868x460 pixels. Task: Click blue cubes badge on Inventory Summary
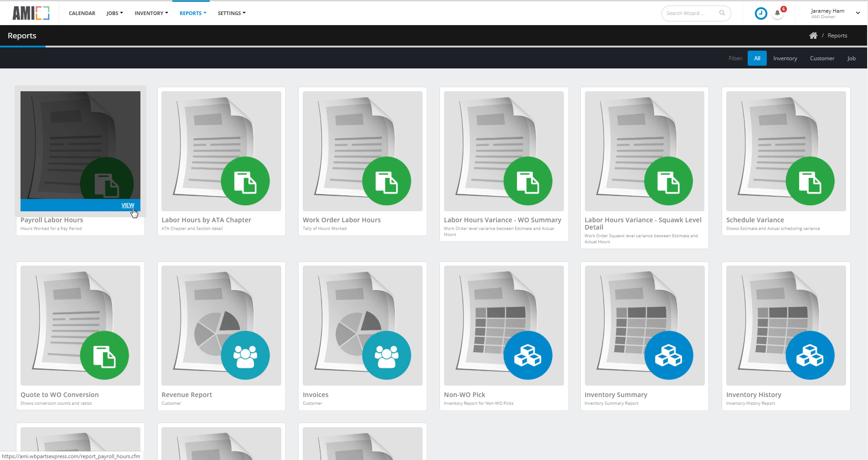coord(669,355)
